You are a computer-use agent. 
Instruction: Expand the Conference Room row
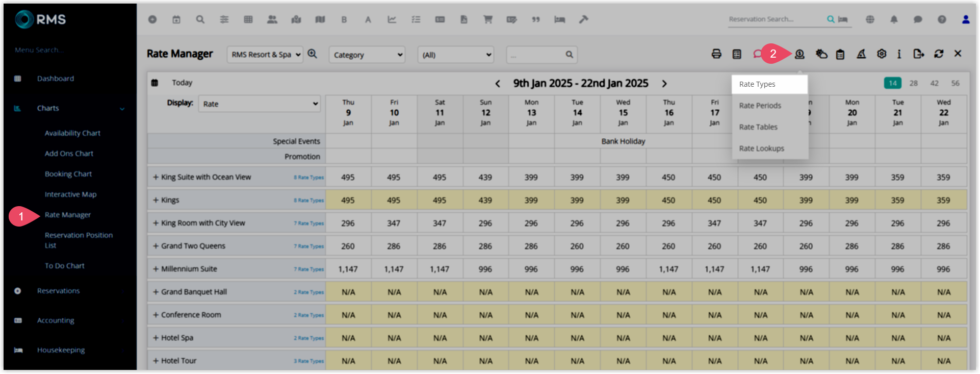point(156,315)
